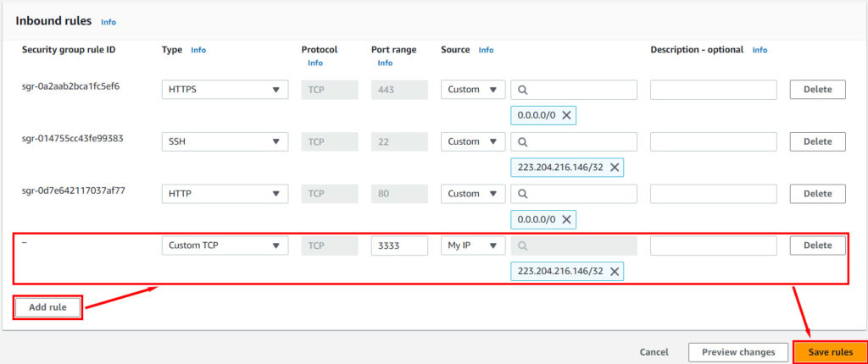Remove the 0.0.0.0/0 chip in HTTPS row
The image size is (868, 364).
coord(566,115)
